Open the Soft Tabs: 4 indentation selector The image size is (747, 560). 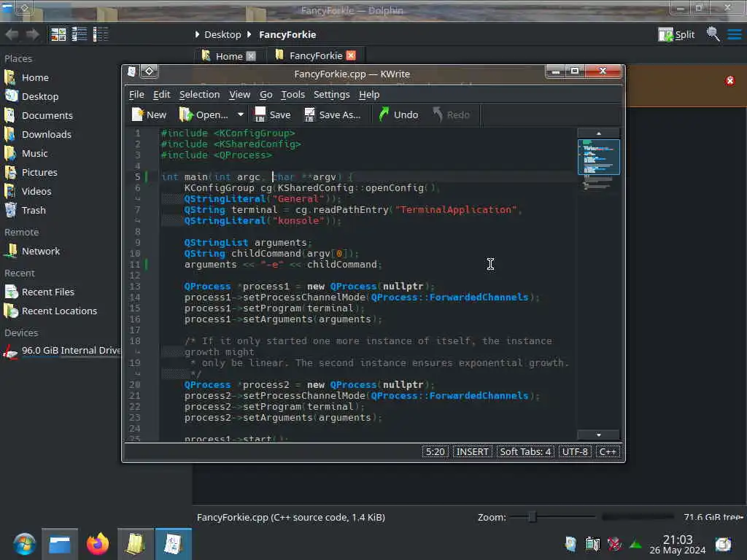[x=525, y=451]
